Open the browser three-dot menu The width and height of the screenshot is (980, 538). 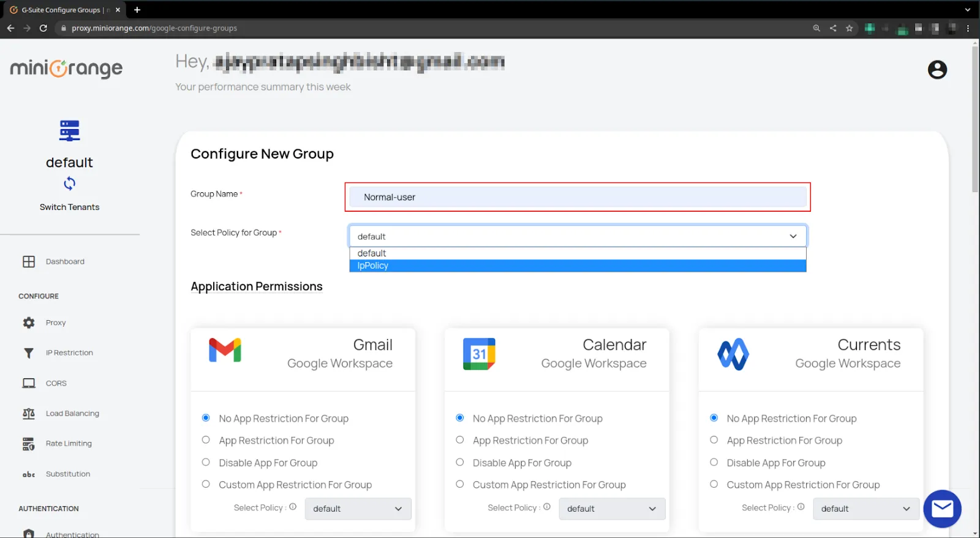[x=968, y=28]
